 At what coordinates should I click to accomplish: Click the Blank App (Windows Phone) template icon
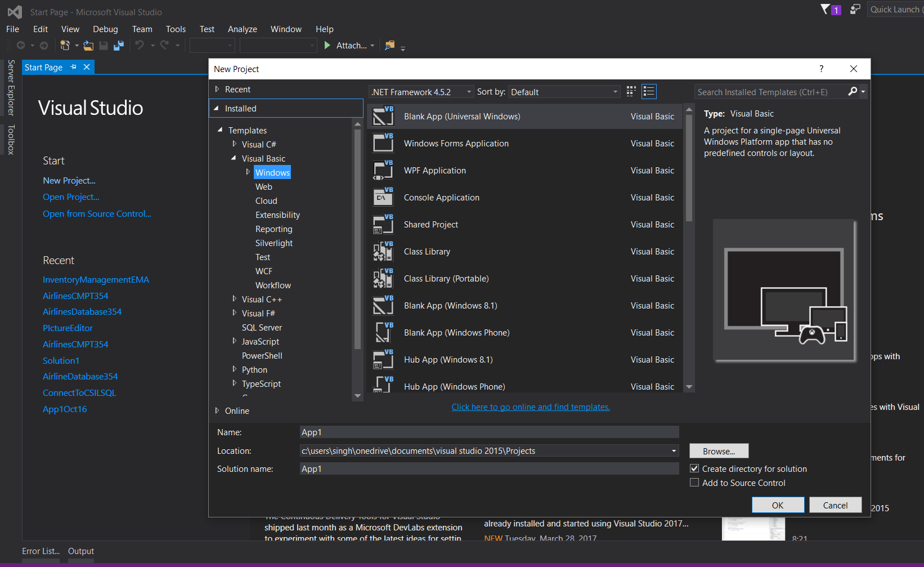pyautogui.click(x=383, y=332)
